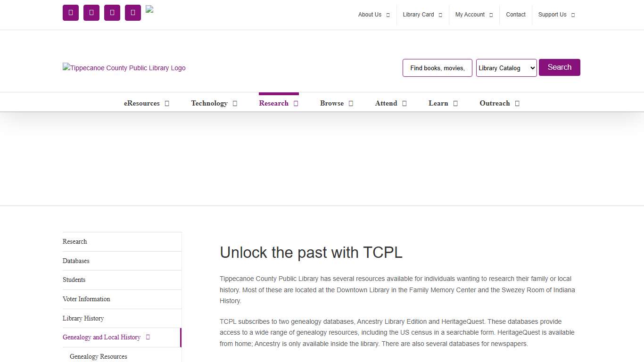Expand the eResources navigation menu
The width and height of the screenshot is (644, 362).
(146, 103)
